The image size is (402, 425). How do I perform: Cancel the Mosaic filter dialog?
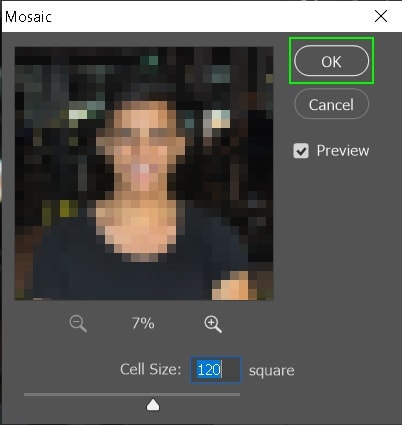tap(331, 105)
